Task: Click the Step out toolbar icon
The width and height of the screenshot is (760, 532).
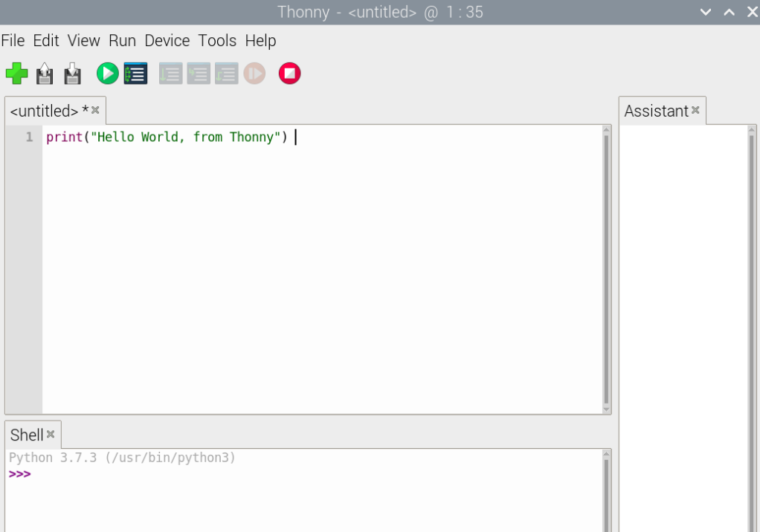Action: pyautogui.click(x=226, y=74)
